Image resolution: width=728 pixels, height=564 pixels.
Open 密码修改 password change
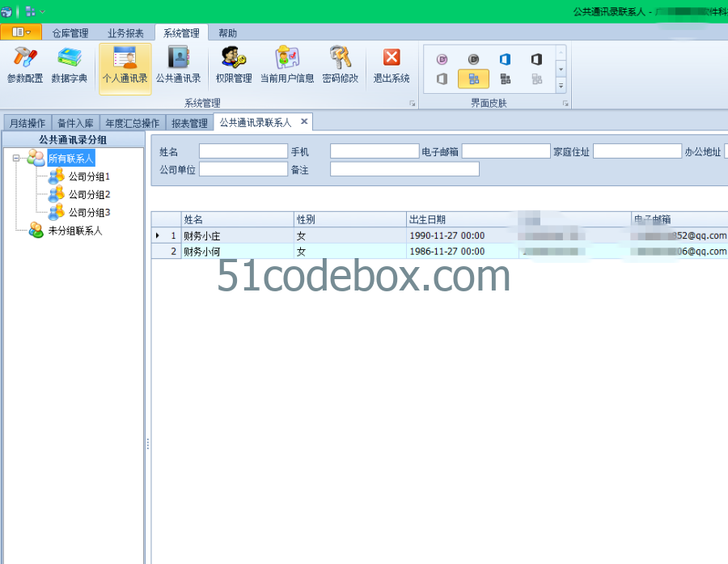point(341,66)
